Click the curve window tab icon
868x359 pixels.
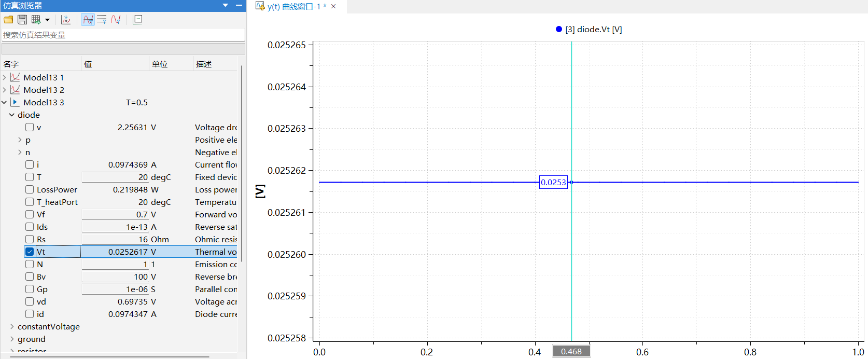[260, 6]
